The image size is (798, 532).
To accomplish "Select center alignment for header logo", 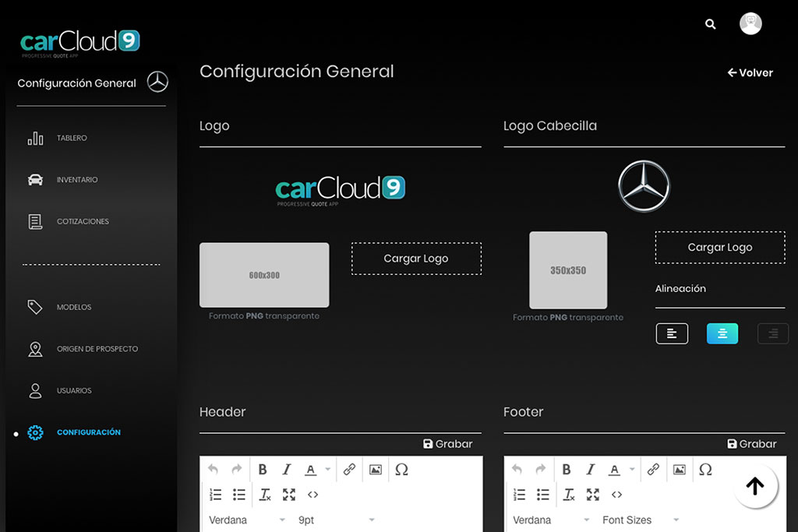I will tap(722, 333).
